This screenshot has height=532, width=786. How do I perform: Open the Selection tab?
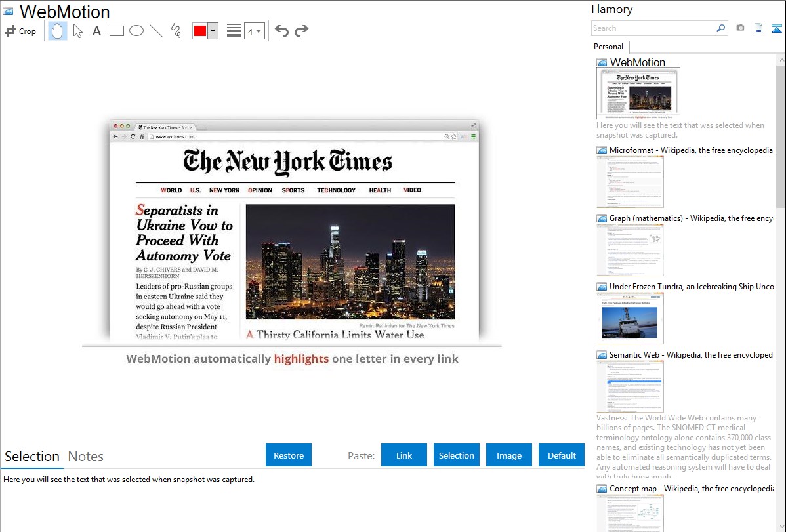32,457
